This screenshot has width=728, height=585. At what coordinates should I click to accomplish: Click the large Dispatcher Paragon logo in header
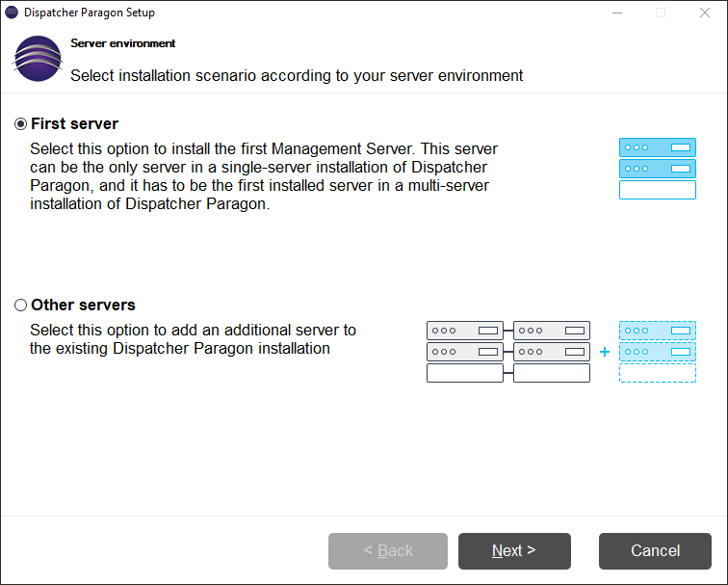tap(38, 59)
